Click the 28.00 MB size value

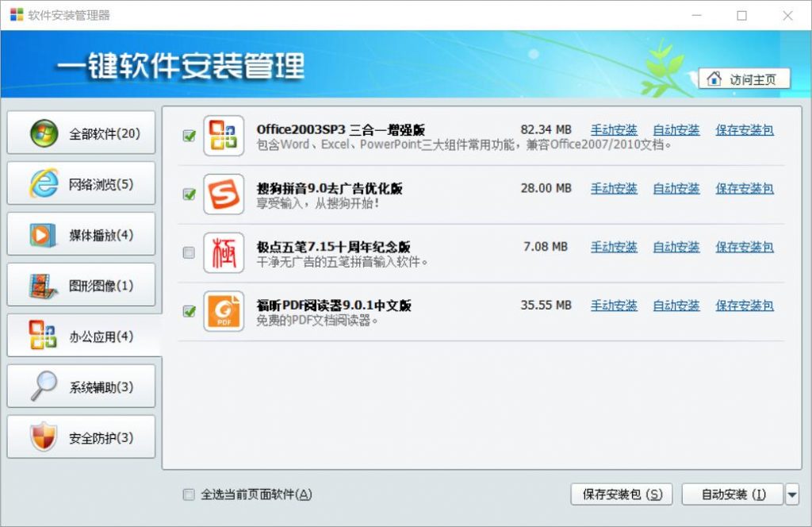pos(546,188)
